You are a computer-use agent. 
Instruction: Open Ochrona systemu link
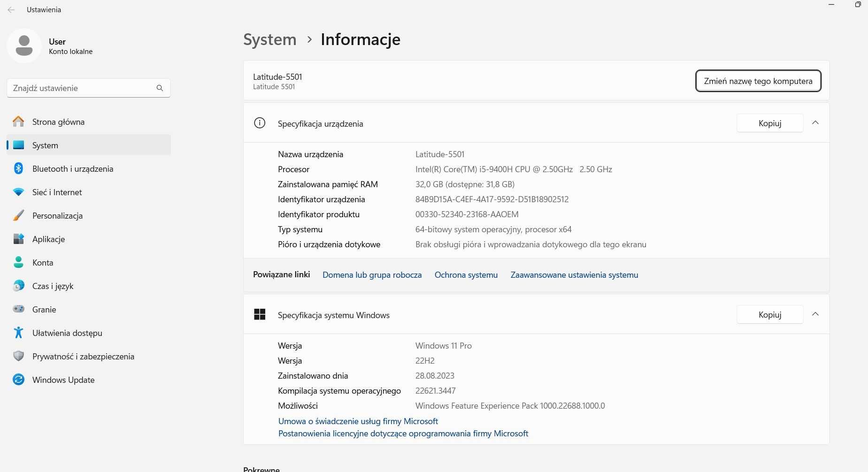coord(466,274)
